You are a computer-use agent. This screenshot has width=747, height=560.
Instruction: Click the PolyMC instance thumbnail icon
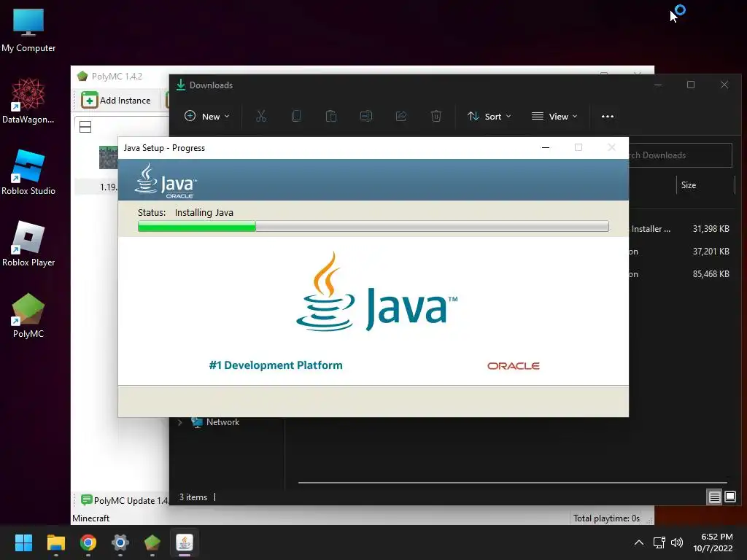coord(108,157)
